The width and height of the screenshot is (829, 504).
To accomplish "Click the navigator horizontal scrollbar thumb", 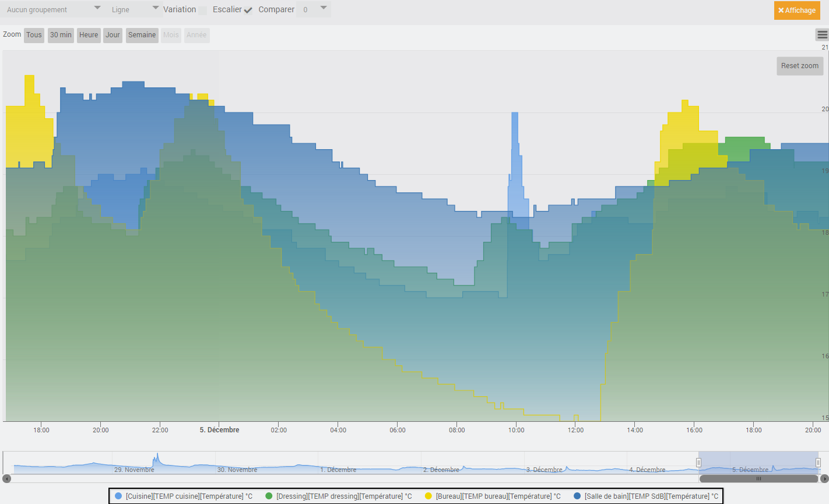I will point(758,479).
